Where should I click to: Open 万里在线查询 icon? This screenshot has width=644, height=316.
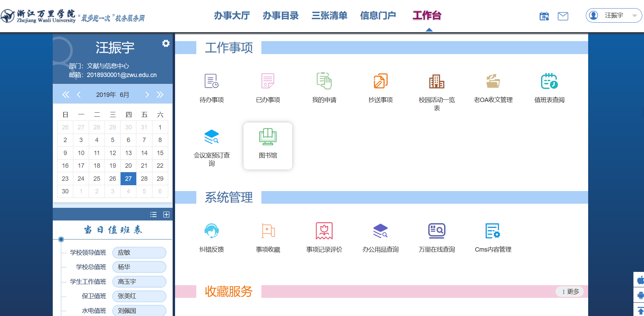tap(436, 231)
